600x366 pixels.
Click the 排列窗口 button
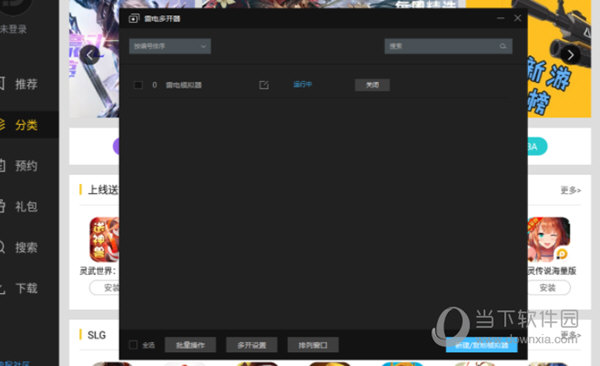coord(313,345)
